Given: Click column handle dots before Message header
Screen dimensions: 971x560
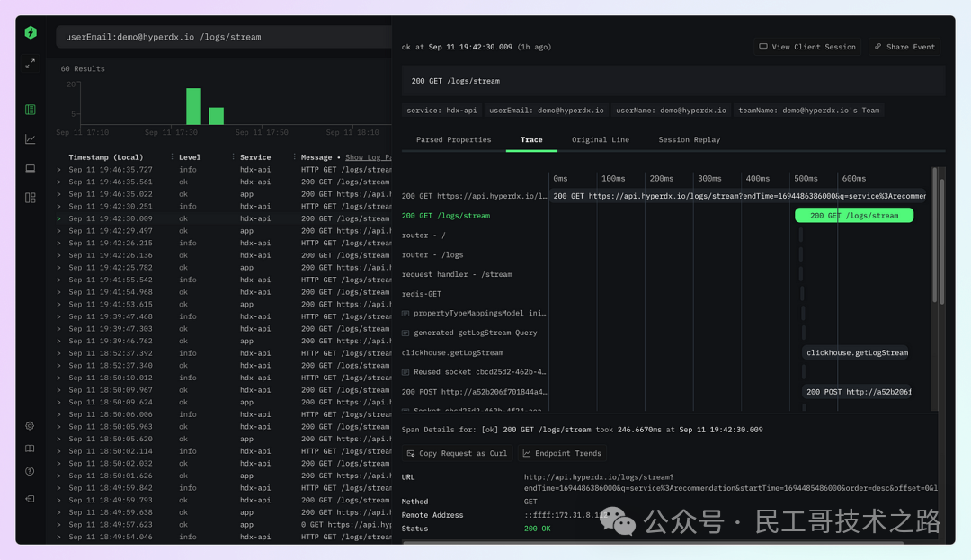Looking at the screenshot, I should click(294, 157).
